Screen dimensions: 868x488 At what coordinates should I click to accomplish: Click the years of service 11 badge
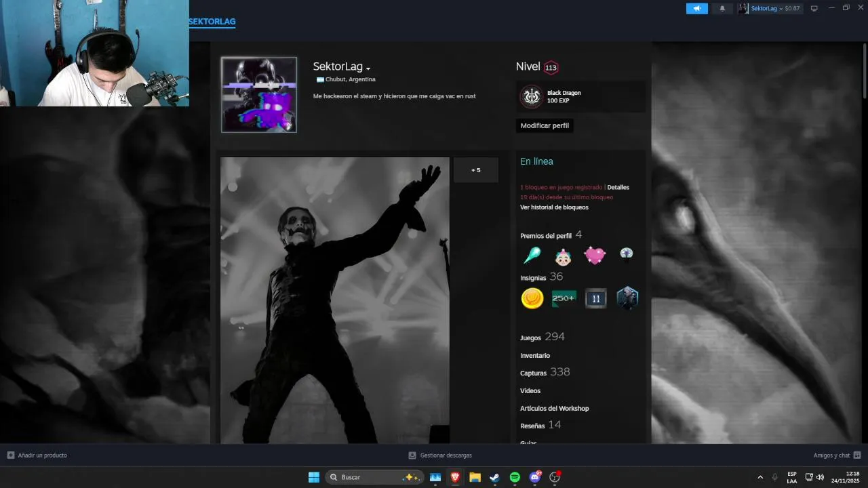click(x=596, y=298)
